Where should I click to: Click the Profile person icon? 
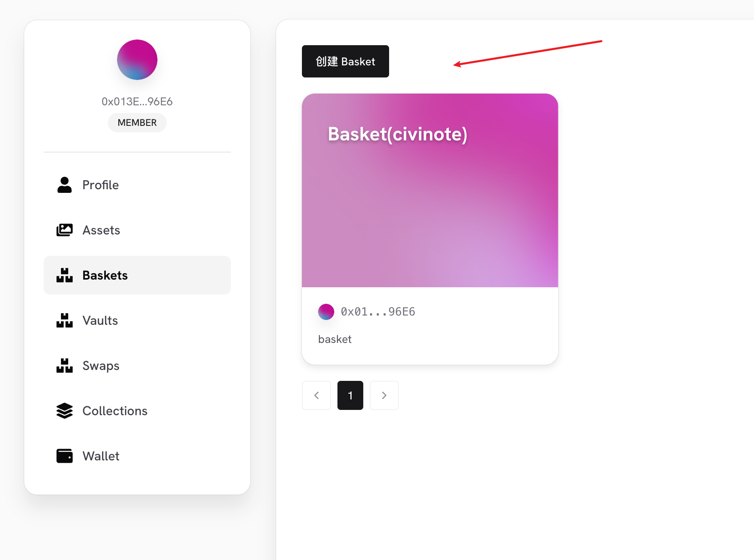65,185
